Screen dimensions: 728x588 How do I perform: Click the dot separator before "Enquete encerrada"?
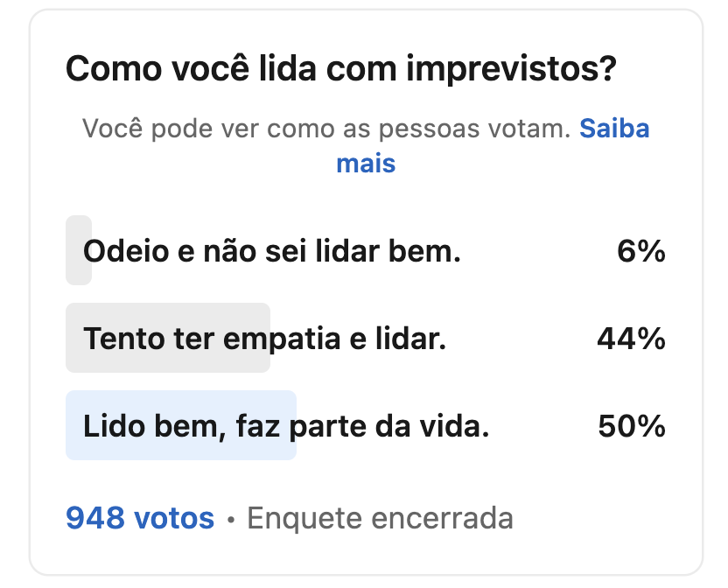click(x=231, y=520)
